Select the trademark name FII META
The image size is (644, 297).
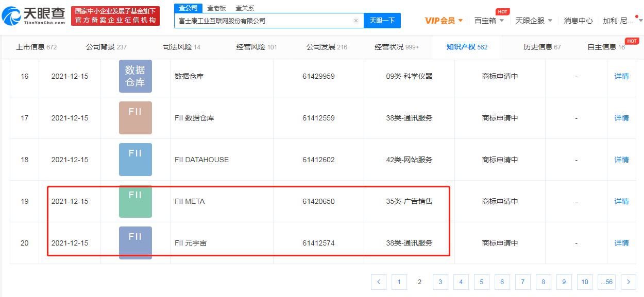click(190, 201)
